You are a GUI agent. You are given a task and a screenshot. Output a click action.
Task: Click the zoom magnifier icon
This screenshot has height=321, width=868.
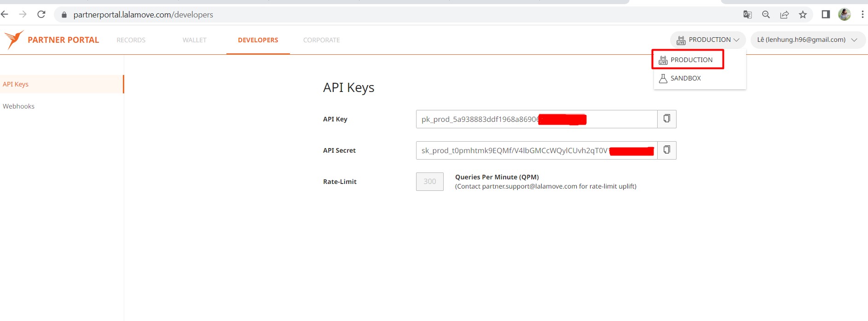[x=766, y=15]
